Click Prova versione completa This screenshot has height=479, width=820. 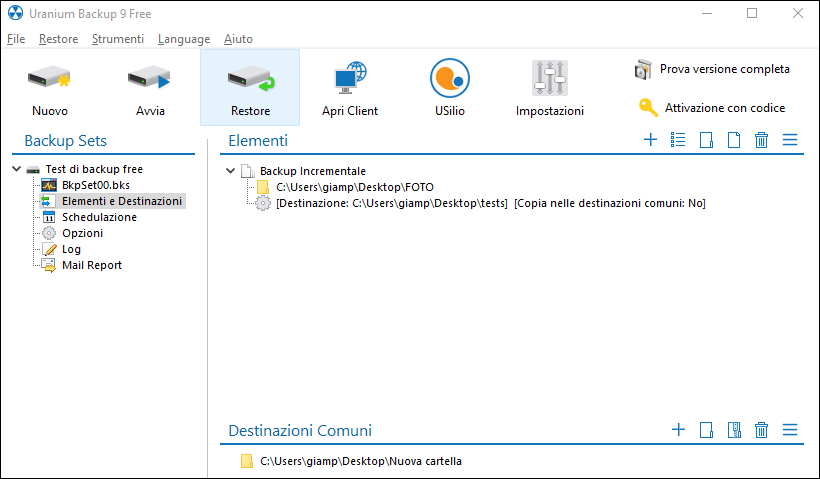pyautogui.click(x=712, y=69)
